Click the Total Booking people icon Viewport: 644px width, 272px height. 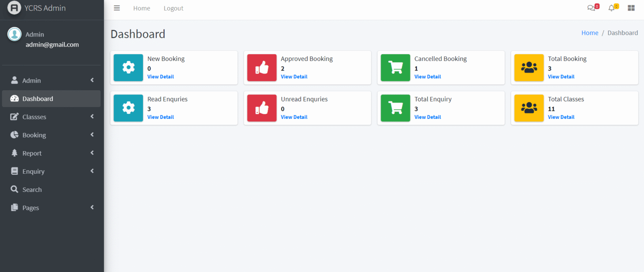click(x=529, y=68)
